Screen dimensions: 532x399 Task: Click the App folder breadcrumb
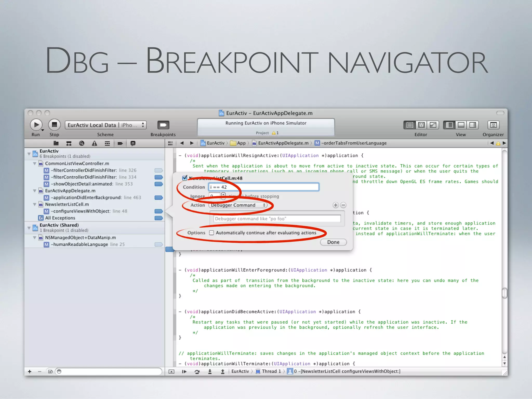[x=238, y=143]
